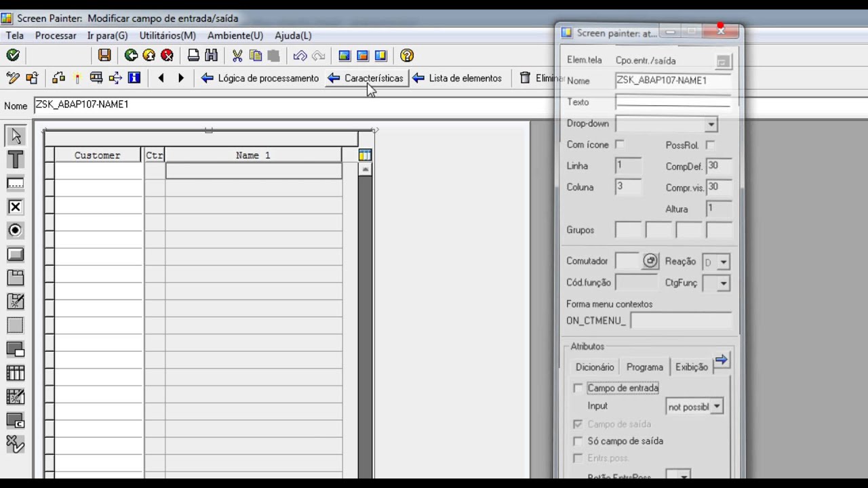
Task: Toggle display/change mode with the pencil icon
Action: pyautogui.click(x=13, y=78)
